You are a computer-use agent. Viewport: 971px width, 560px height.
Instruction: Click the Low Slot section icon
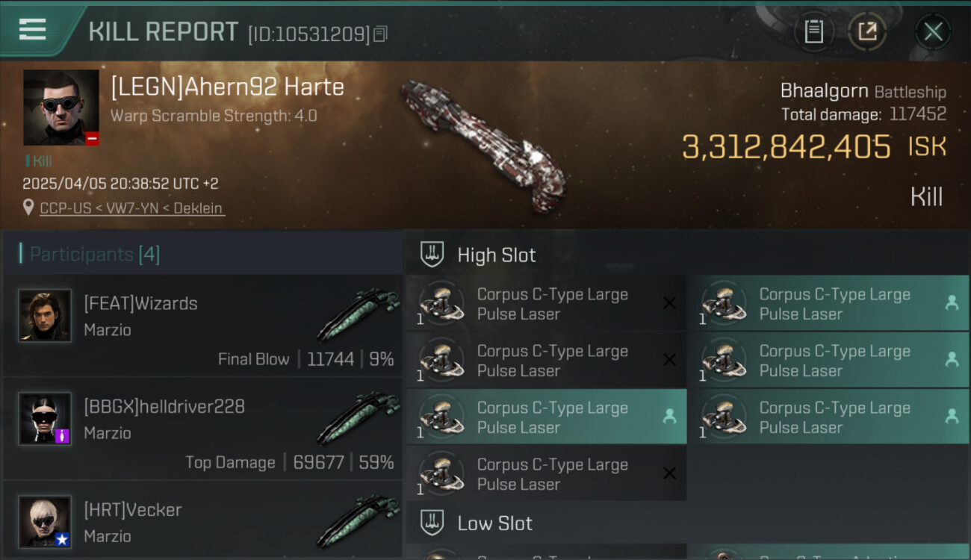[x=432, y=523]
